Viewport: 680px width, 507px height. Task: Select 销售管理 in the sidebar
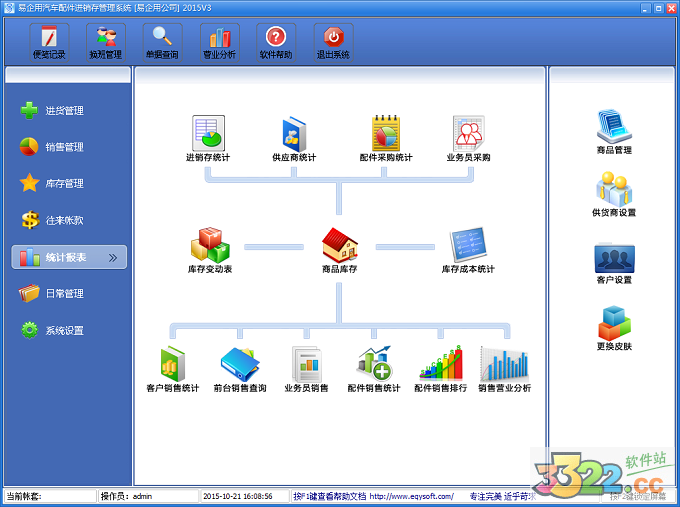(52, 147)
